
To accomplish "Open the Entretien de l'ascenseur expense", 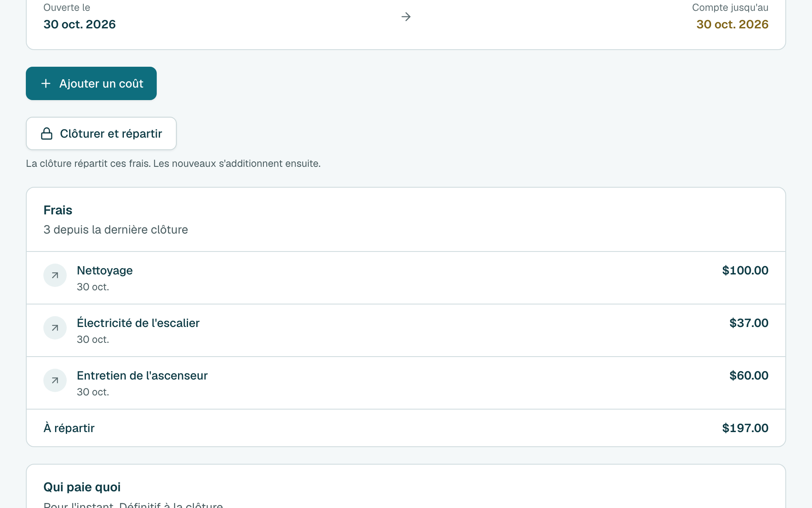I will pos(406,383).
